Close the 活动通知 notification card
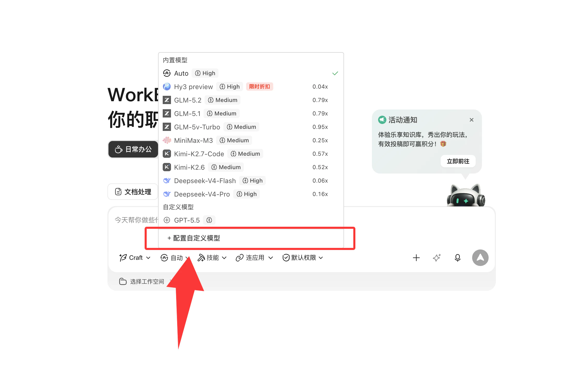 (x=472, y=120)
